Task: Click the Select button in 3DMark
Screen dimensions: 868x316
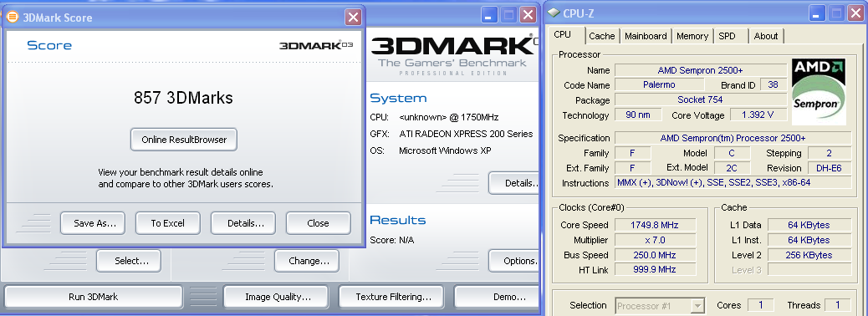Action: [129, 261]
